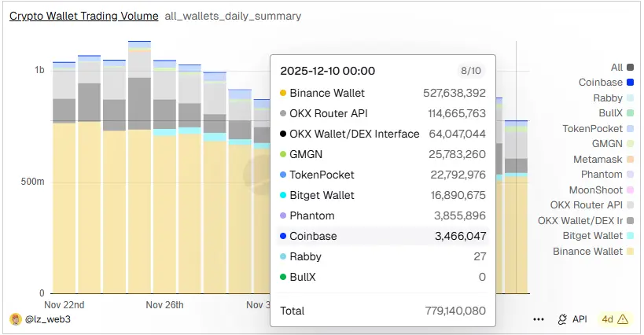Open the three-dot more options menu
This screenshot has height=335, width=644.
(539, 319)
